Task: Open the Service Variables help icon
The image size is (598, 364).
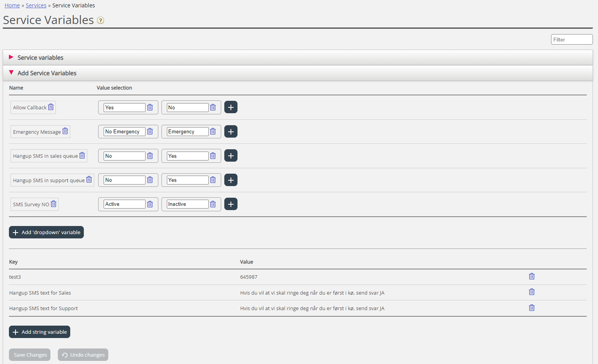Action: pos(101,21)
